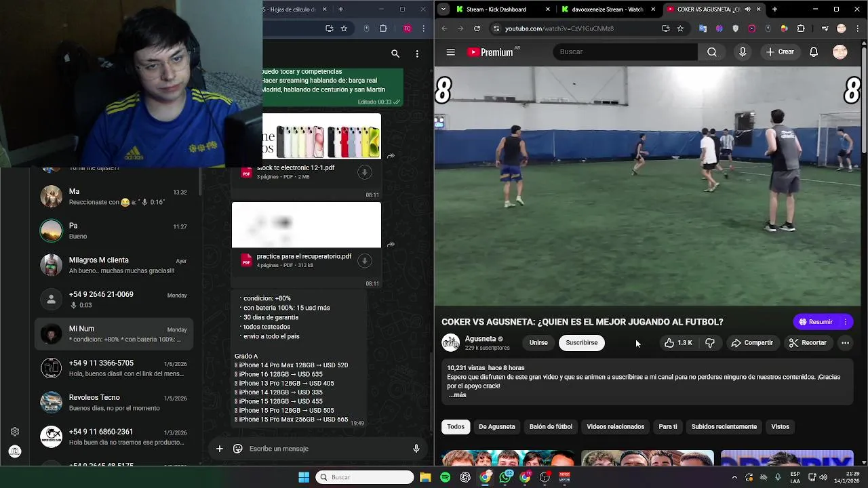Open Agusneta channel avatar
The image size is (868, 488).
450,343
